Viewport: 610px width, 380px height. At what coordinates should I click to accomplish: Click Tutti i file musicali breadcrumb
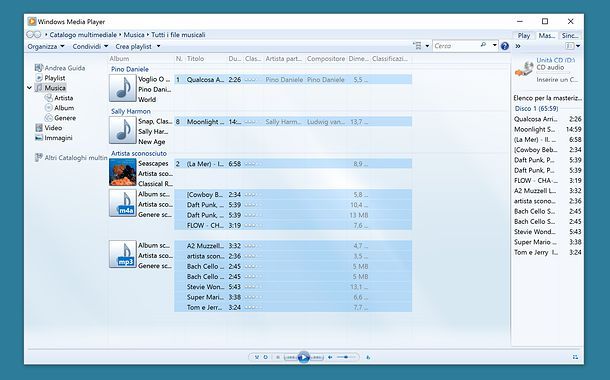(x=178, y=35)
